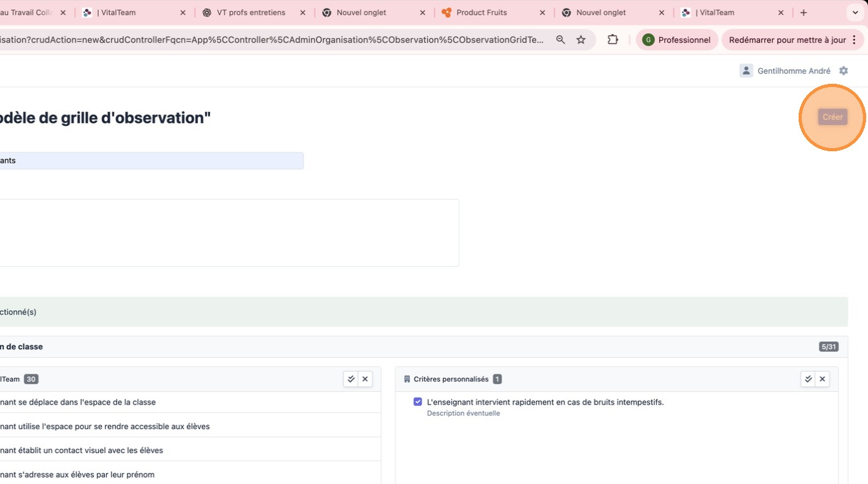Deselect all in the 30-criteria VitalTeam panel
Screen dimensions: 868x484
[365, 379]
